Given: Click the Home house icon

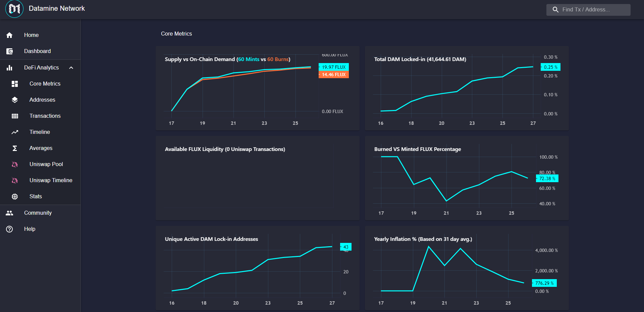Looking at the screenshot, I should tap(9, 35).
